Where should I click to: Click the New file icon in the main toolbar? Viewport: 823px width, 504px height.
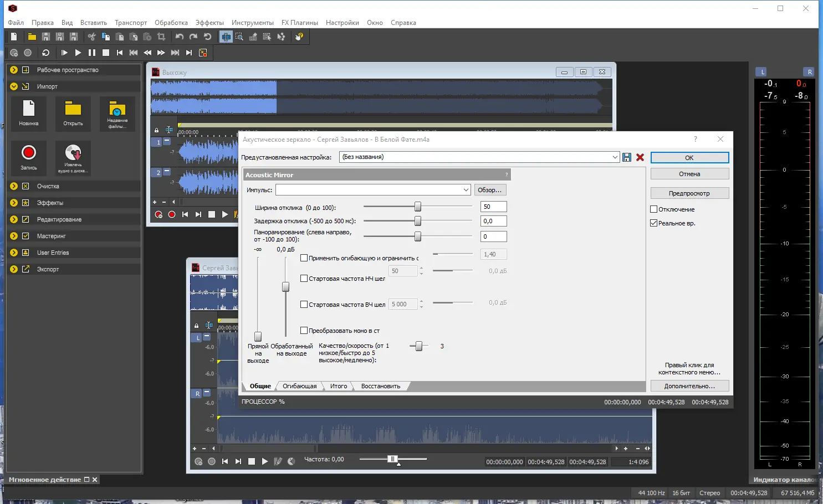(x=14, y=37)
